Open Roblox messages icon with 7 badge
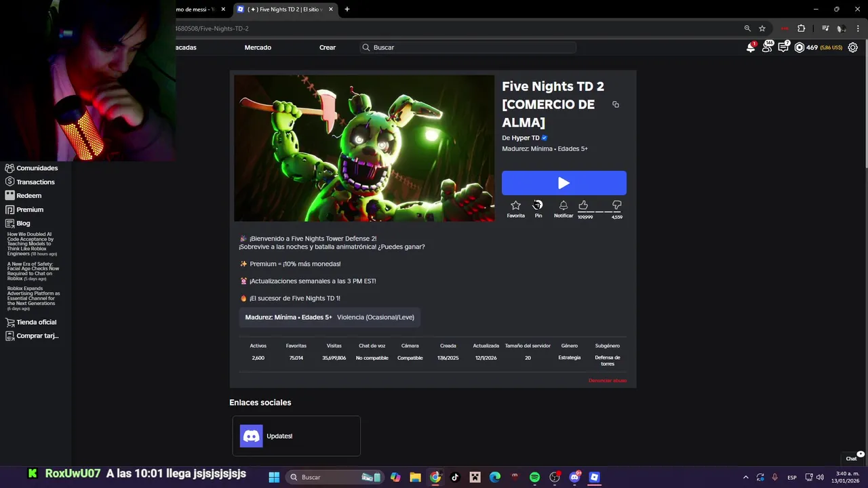 (x=783, y=47)
